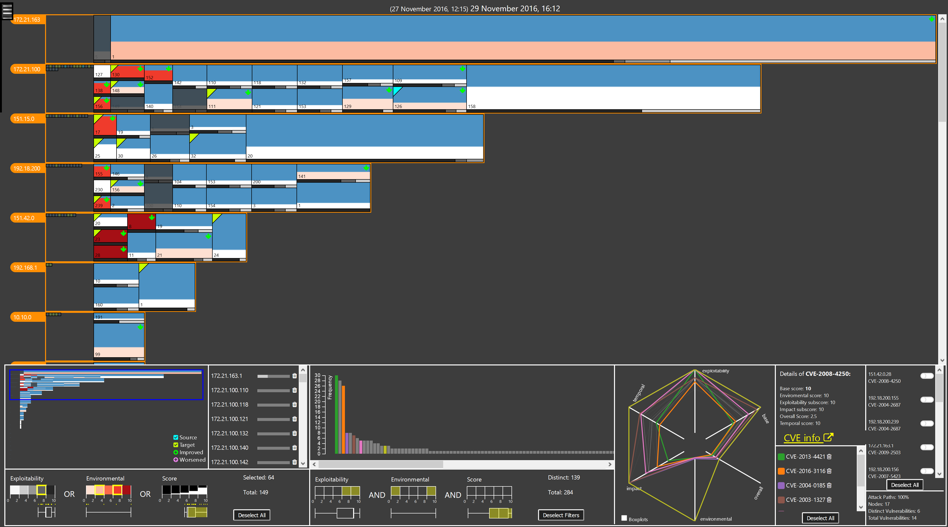Select brown CVE-2003-1327 color swatch
Viewport: 948px width, 527px height.
[781, 500]
